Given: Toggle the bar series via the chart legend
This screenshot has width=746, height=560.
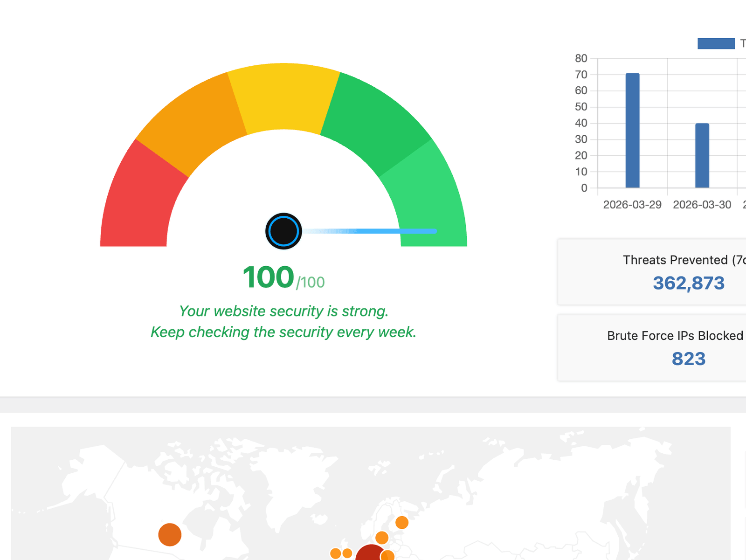Looking at the screenshot, I should (x=716, y=44).
